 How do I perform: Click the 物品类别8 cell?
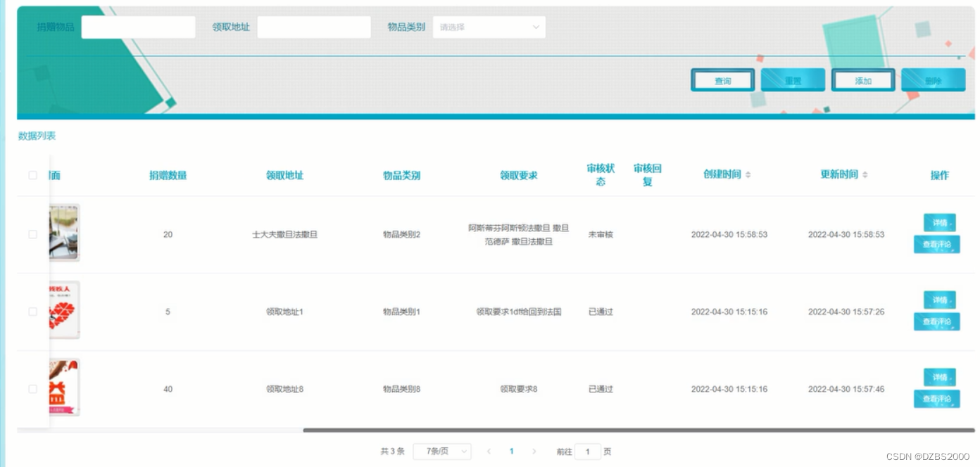tap(401, 389)
